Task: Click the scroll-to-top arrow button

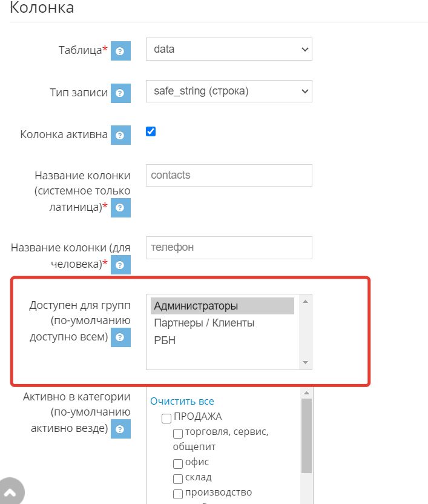Action: coord(10,493)
